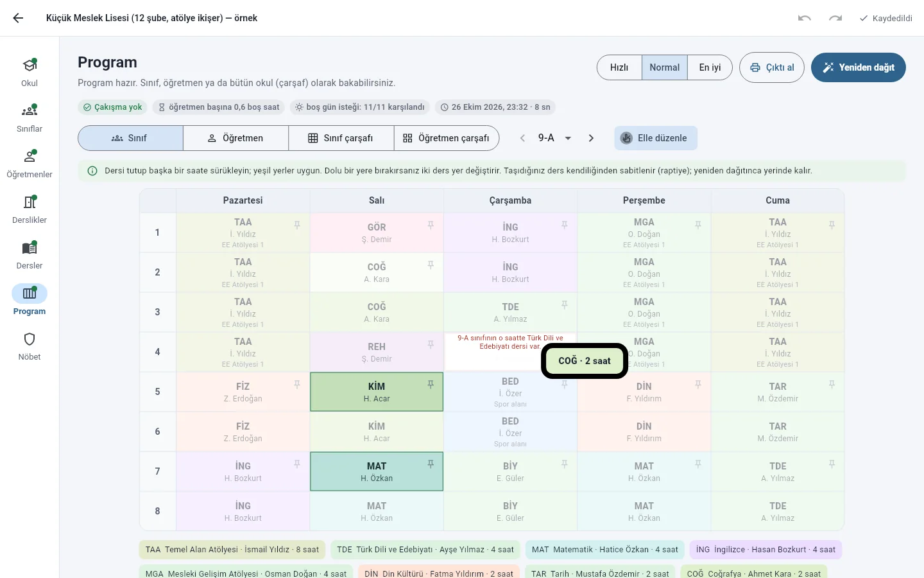This screenshot has width=924, height=578.
Task: Toggle Elle düzenle manual edit mode
Action: pyautogui.click(x=656, y=138)
